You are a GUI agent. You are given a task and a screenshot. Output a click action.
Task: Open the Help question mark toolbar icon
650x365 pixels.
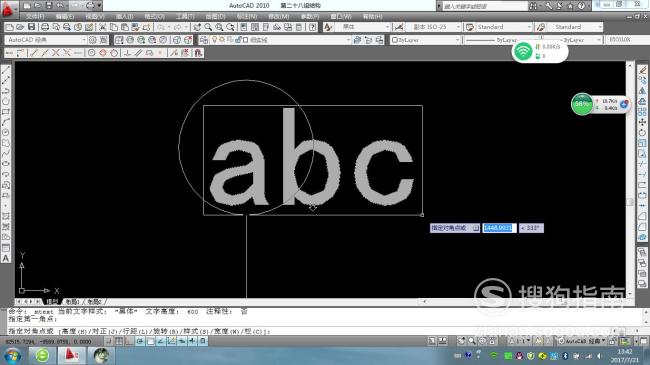(313, 27)
